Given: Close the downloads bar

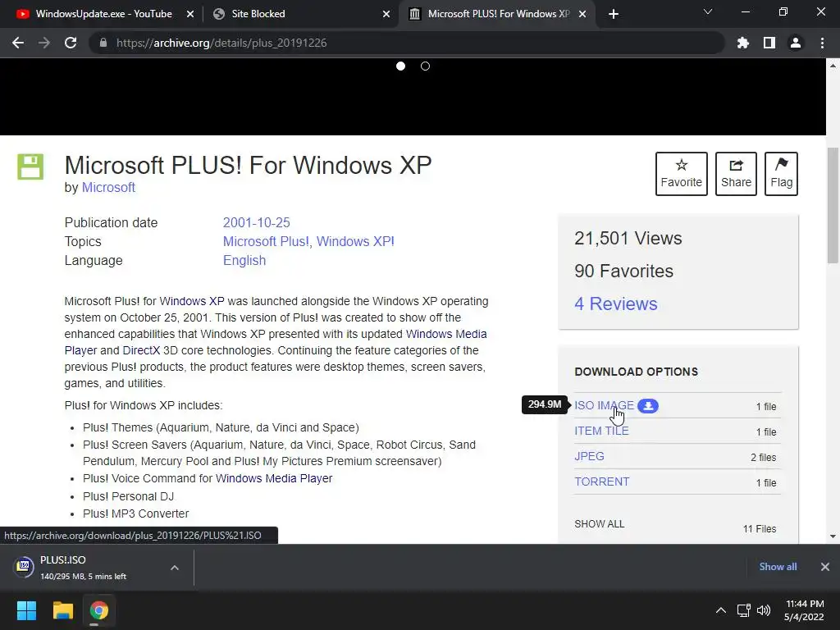Looking at the screenshot, I should 825,567.
